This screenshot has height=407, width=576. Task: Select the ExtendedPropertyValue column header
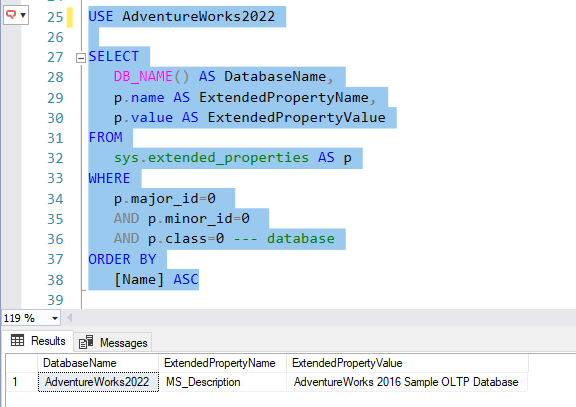click(x=407, y=363)
